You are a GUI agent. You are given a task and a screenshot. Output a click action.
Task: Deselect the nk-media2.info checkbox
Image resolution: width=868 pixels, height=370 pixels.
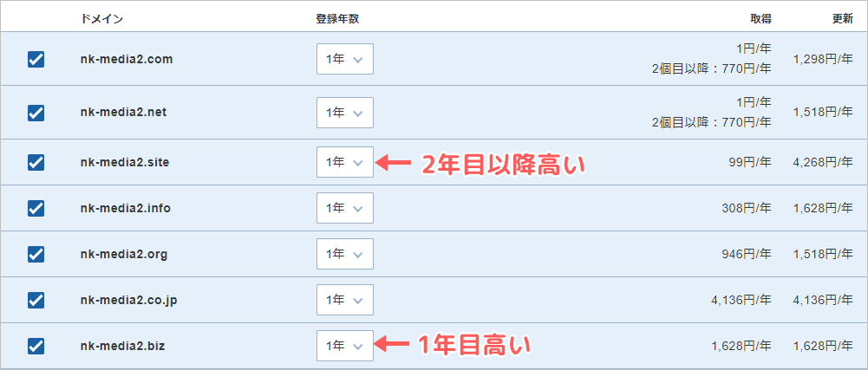click(x=36, y=208)
